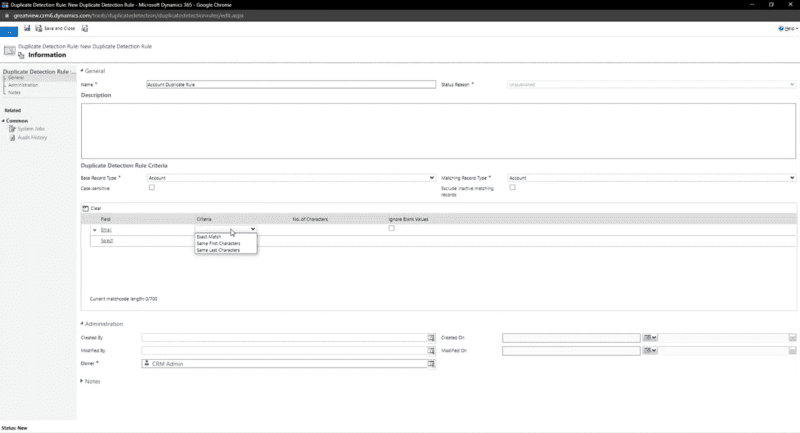Open System Jobs from the Related list
800x433 pixels.
(31, 129)
